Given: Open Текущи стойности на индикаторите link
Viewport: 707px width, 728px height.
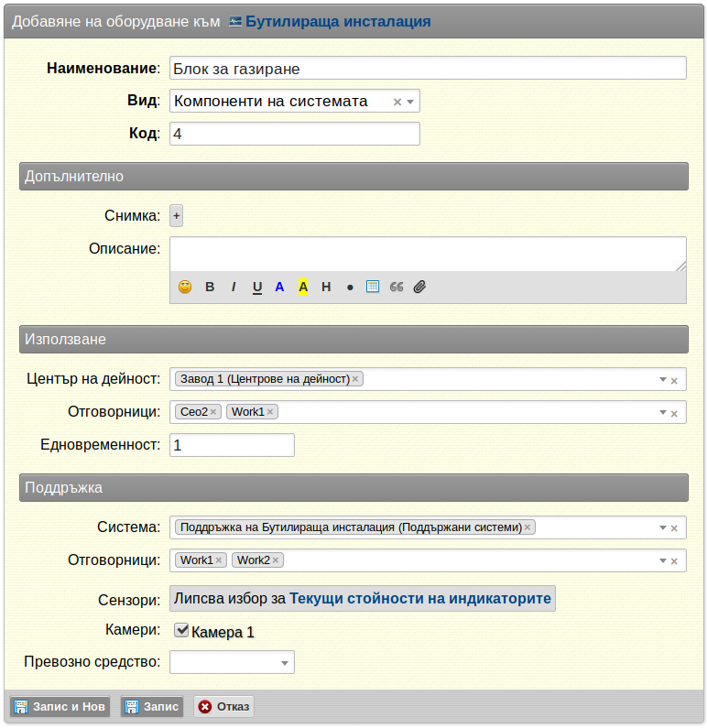Looking at the screenshot, I should click(420, 599).
